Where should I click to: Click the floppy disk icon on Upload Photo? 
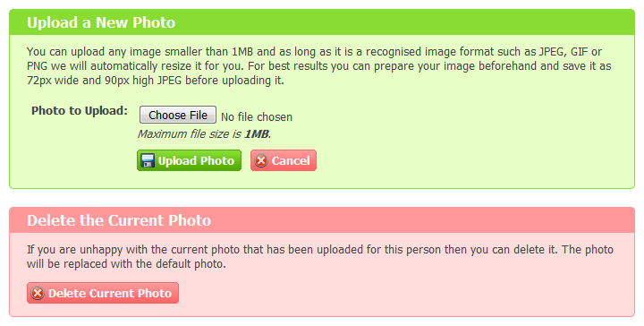pyautogui.click(x=148, y=160)
